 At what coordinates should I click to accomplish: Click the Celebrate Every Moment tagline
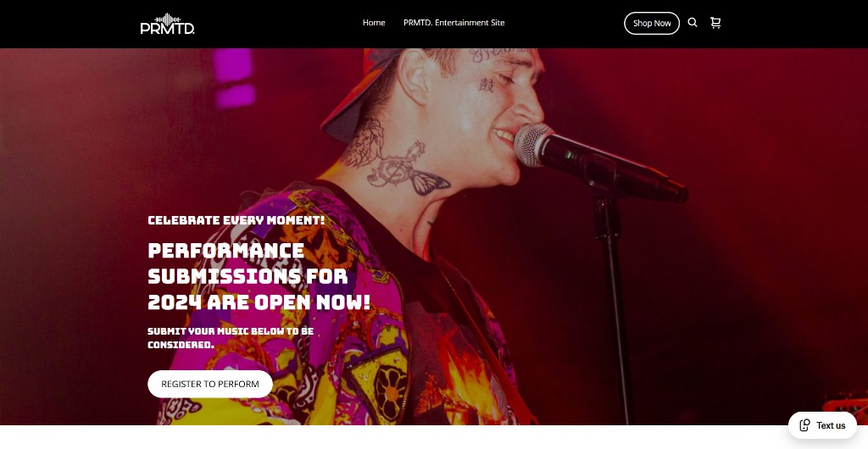pos(236,220)
